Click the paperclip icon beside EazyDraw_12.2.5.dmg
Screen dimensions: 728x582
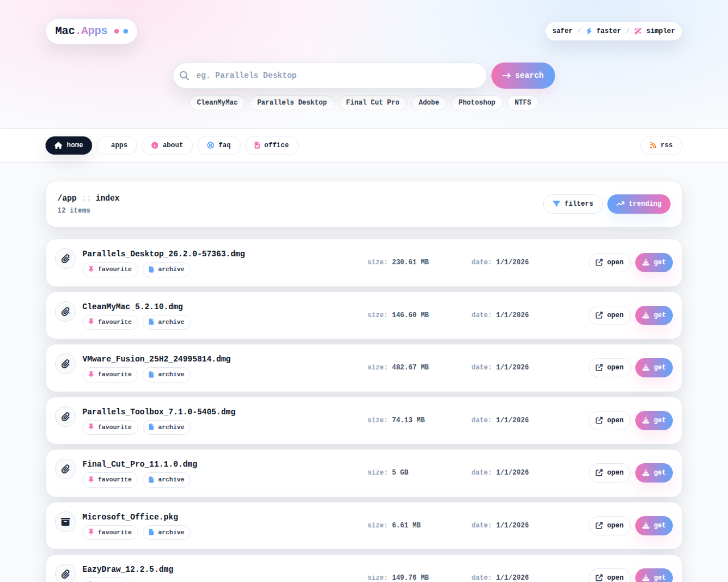pos(65,573)
